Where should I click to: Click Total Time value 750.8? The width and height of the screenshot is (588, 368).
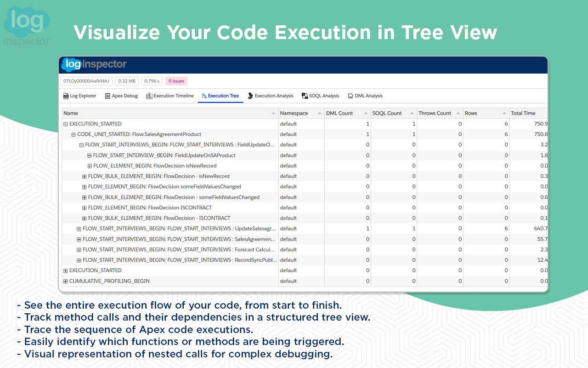[540, 134]
